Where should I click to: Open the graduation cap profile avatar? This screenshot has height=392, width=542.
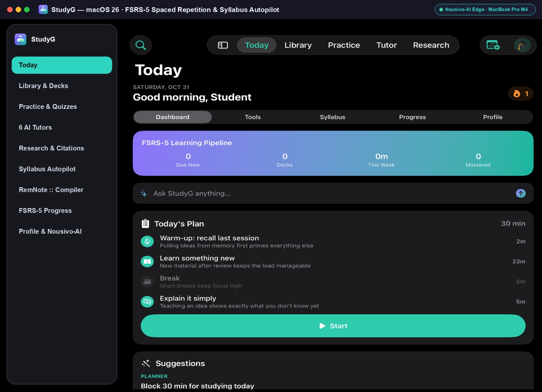coord(523,45)
